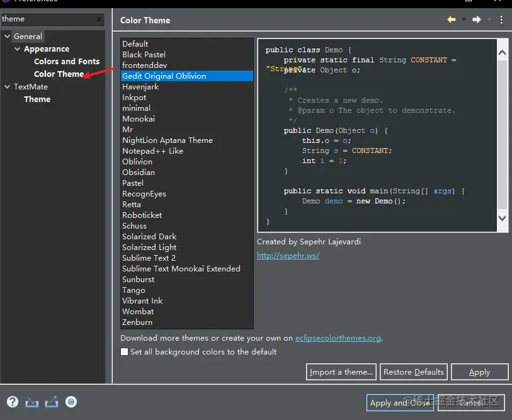Enable Set all background colors to default
The width and height of the screenshot is (512, 420).
click(125, 352)
